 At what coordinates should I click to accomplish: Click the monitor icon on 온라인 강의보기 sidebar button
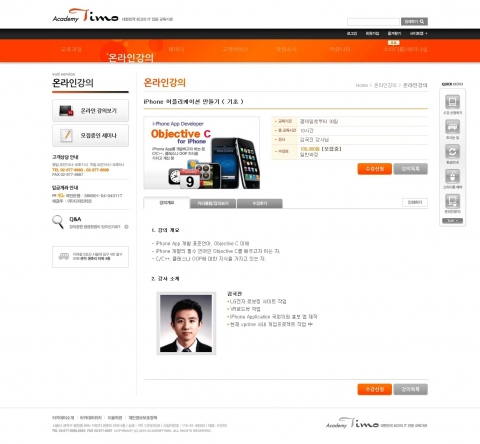click(x=66, y=111)
